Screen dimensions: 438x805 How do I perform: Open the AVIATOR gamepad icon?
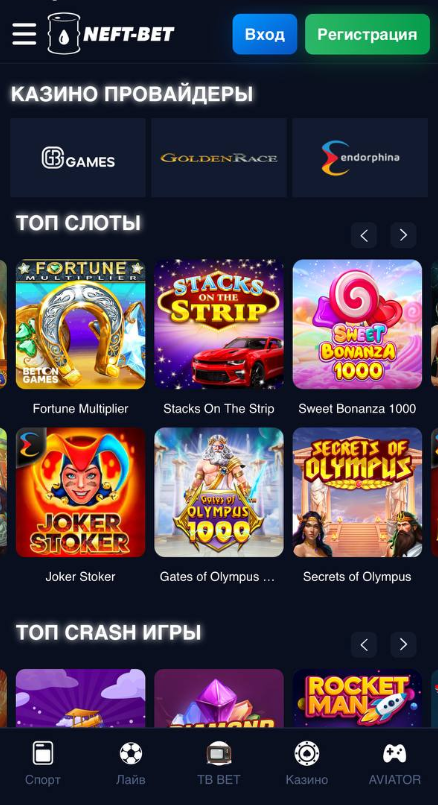[x=394, y=753]
